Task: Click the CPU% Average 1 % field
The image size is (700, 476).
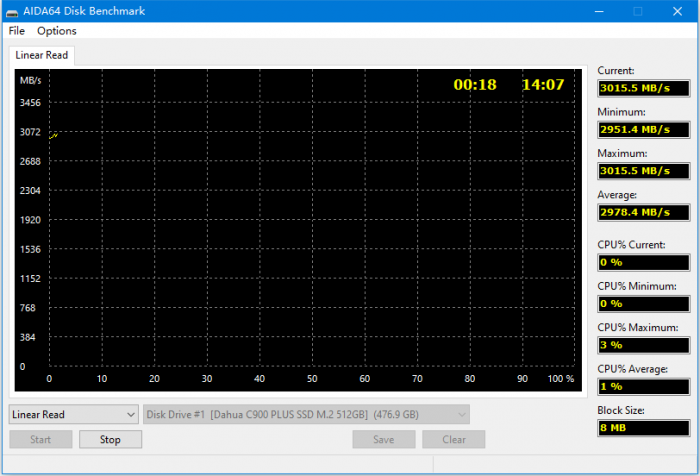Action: [643, 386]
